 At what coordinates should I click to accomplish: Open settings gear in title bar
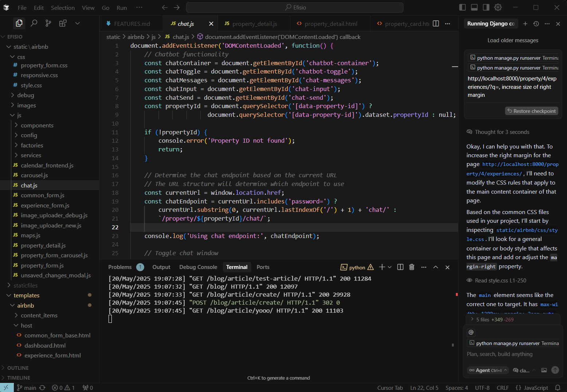pos(498,7)
